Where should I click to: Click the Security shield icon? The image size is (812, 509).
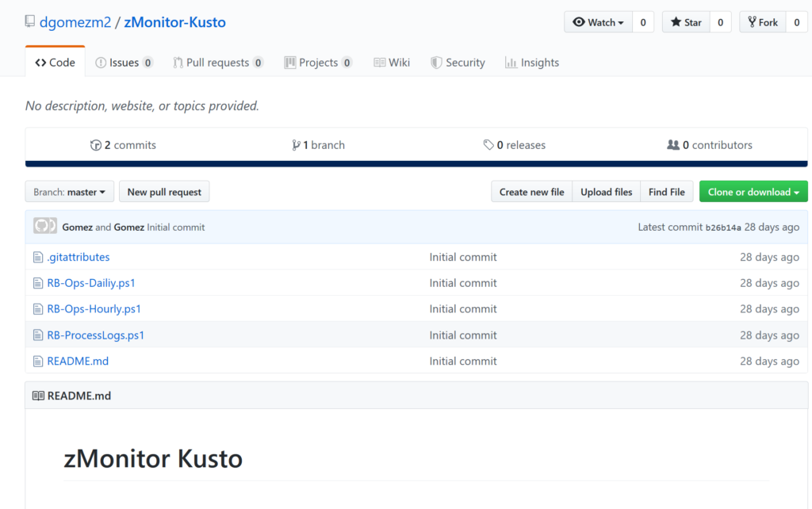tap(436, 63)
